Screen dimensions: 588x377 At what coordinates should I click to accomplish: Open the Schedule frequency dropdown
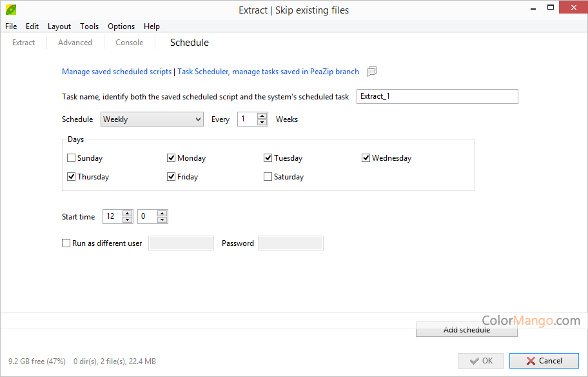(152, 119)
